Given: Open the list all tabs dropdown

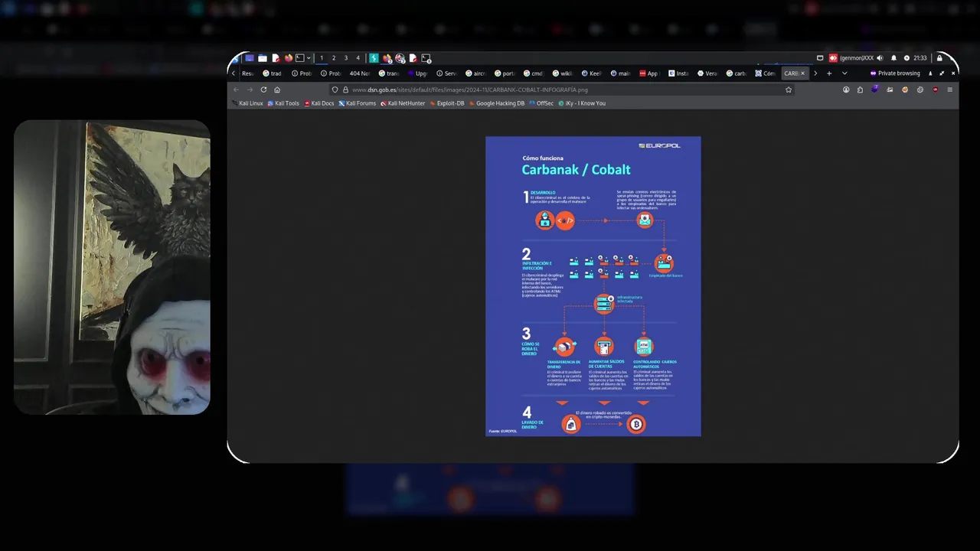Looking at the screenshot, I should point(844,73).
